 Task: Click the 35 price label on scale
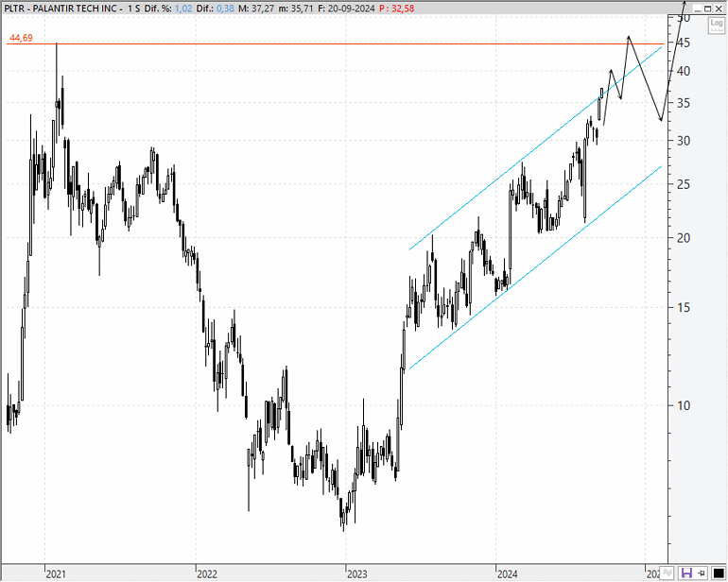coord(684,103)
